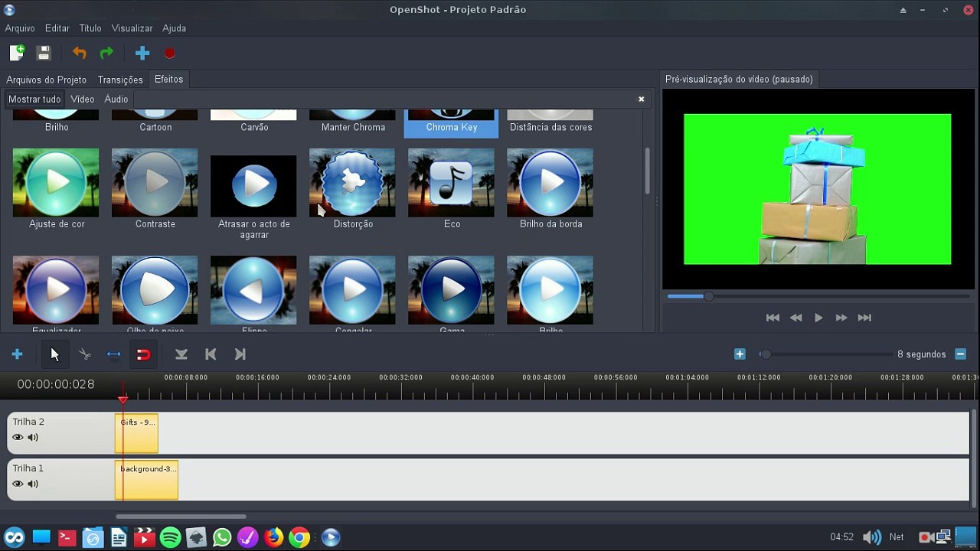Rewind the video preview
Screen dimensions: 980x551
pos(796,318)
